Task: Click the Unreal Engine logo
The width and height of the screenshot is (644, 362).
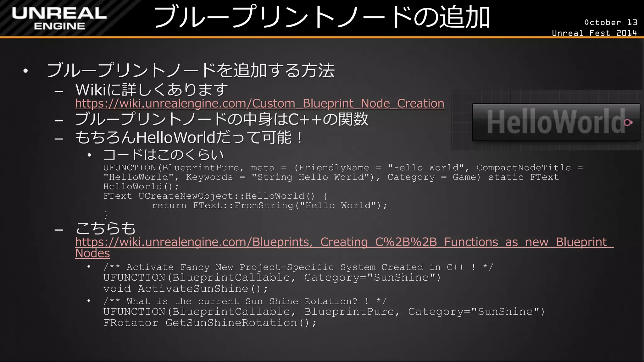Action: coord(59,19)
